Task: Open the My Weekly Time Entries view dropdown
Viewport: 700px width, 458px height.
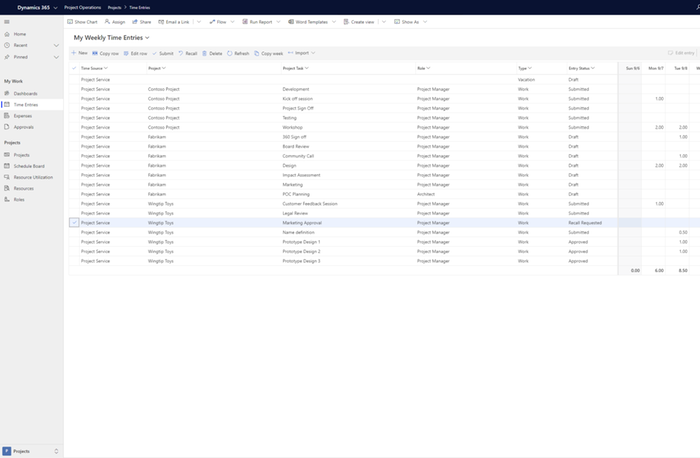Action: pos(148,37)
